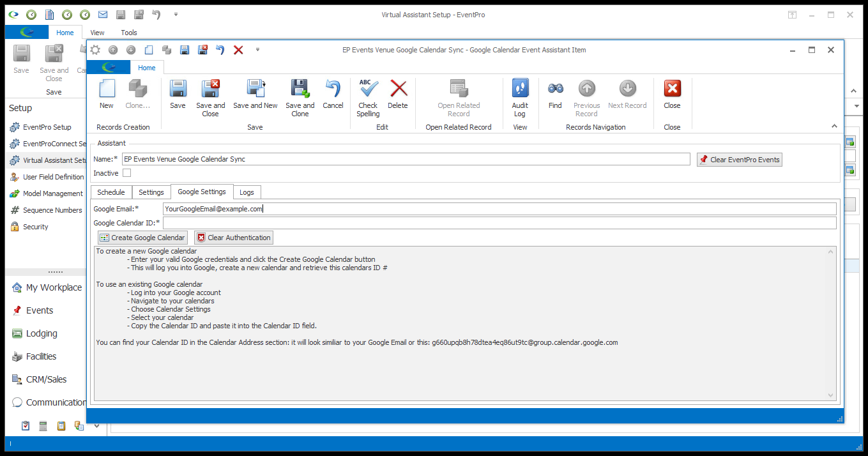Run Check Spelling from the ribbon

pyautogui.click(x=368, y=98)
